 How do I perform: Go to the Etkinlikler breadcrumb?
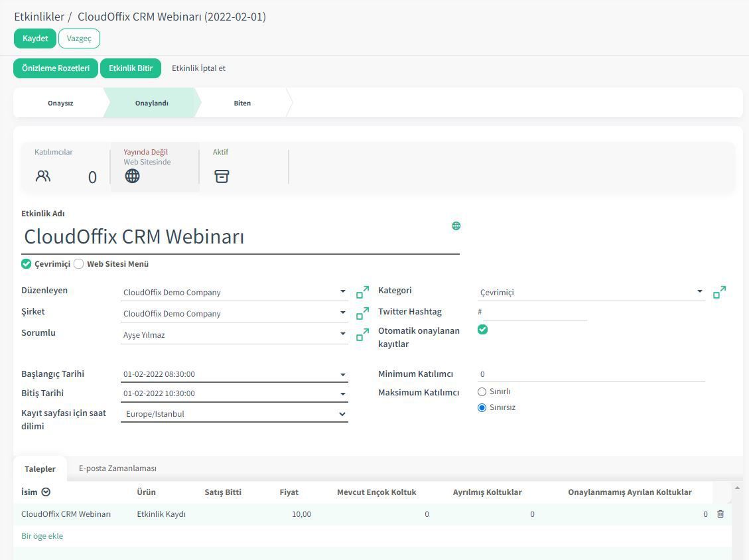[x=39, y=17]
